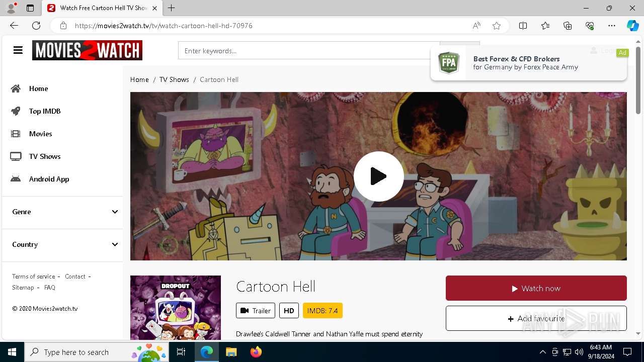644x362 pixels.
Task: Click the Cartoon Hell poster thumbnail
Action: (x=176, y=307)
